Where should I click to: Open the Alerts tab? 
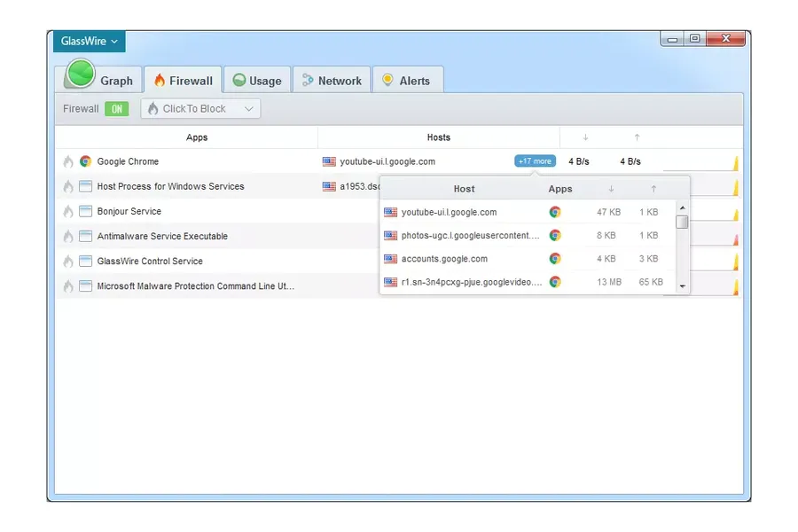click(406, 81)
